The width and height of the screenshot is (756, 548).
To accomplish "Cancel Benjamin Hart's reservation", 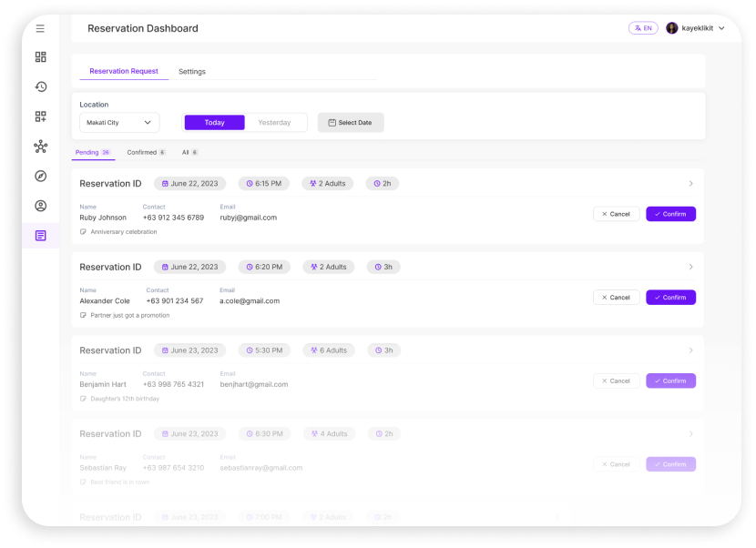I will (616, 381).
